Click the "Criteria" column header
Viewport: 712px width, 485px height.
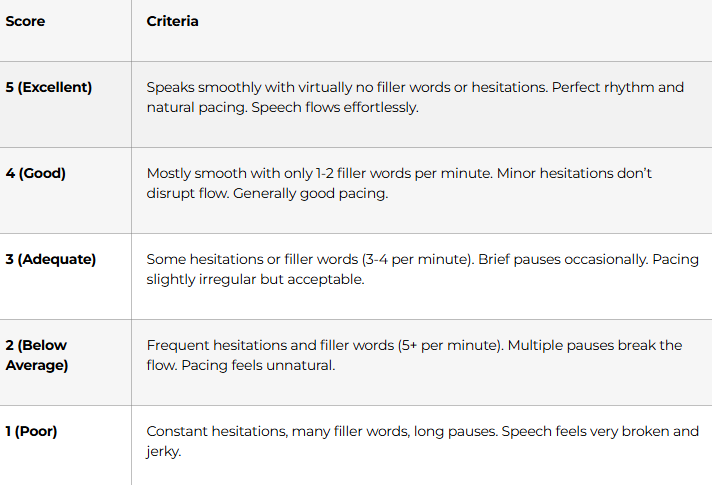(x=172, y=21)
